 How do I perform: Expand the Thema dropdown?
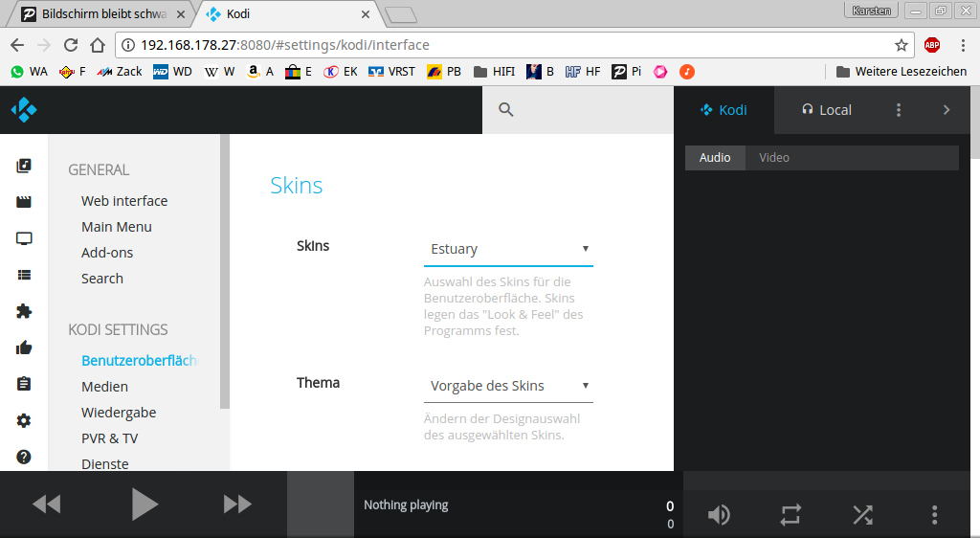tap(507, 386)
